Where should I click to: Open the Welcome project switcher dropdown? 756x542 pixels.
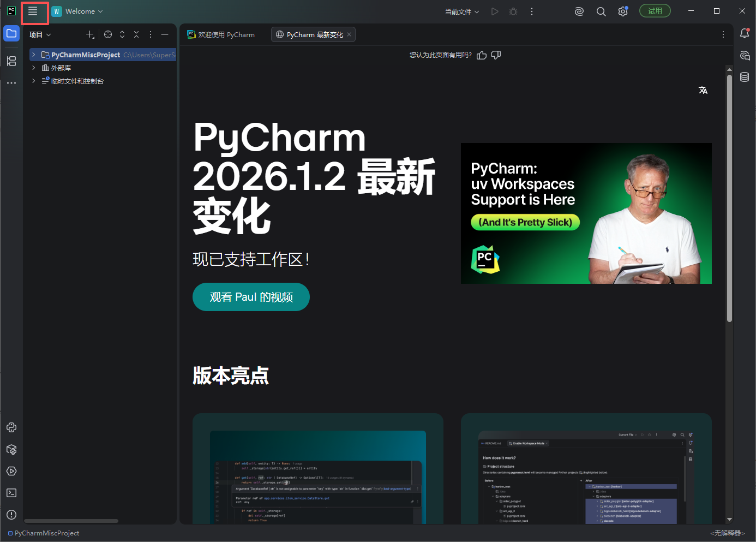[77, 11]
